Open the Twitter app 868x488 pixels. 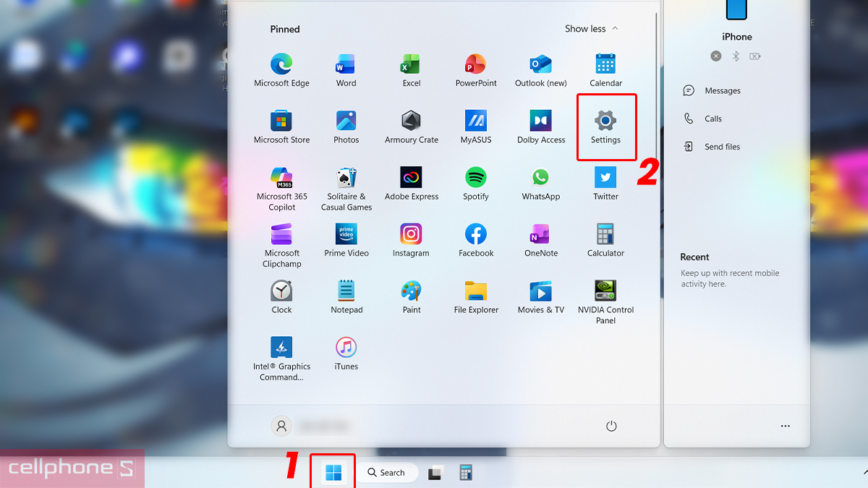[x=605, y=184]
